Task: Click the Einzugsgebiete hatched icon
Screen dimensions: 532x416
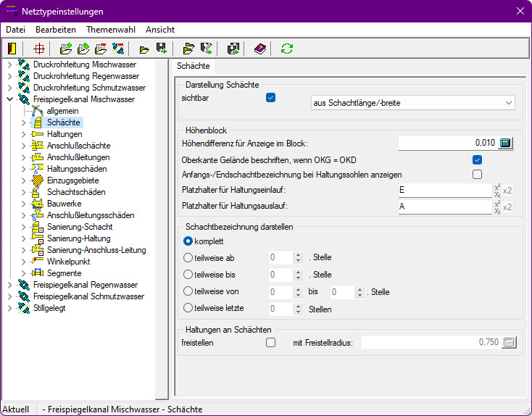Action: tap(38, 180)
